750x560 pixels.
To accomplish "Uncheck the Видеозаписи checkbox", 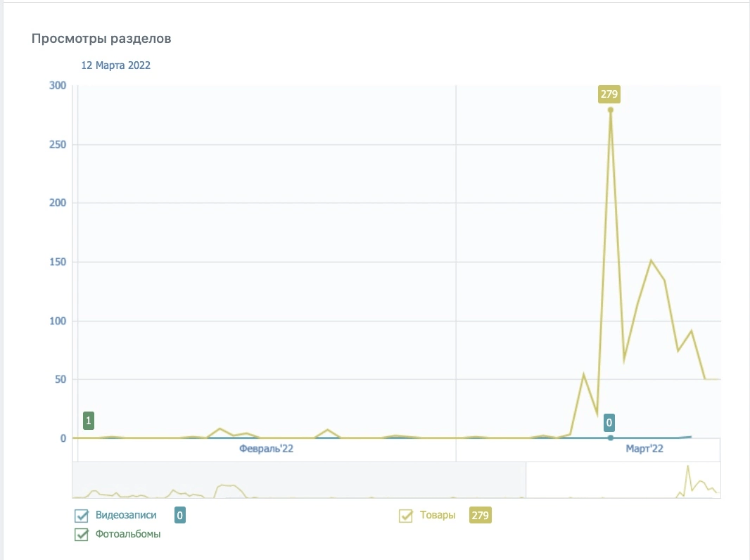I will coord(82,516).
